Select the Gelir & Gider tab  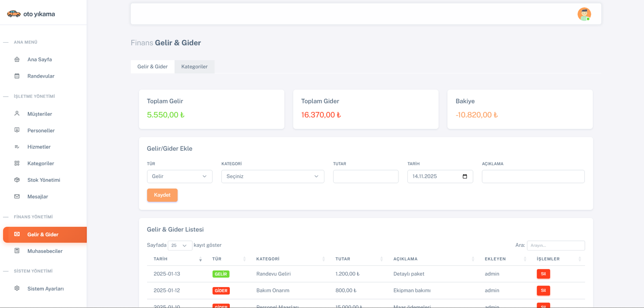(x=153, y=67)
